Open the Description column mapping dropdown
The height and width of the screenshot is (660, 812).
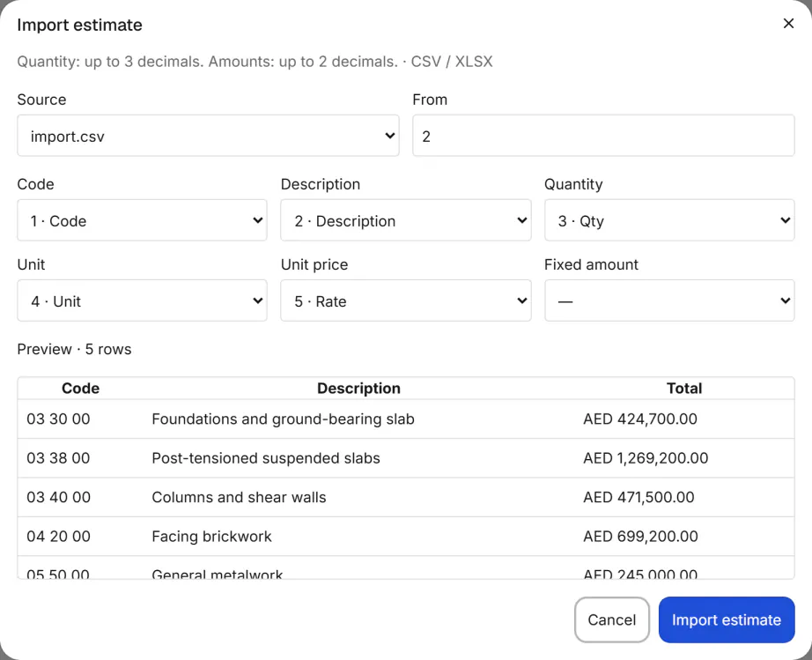[x=405, y=220]
